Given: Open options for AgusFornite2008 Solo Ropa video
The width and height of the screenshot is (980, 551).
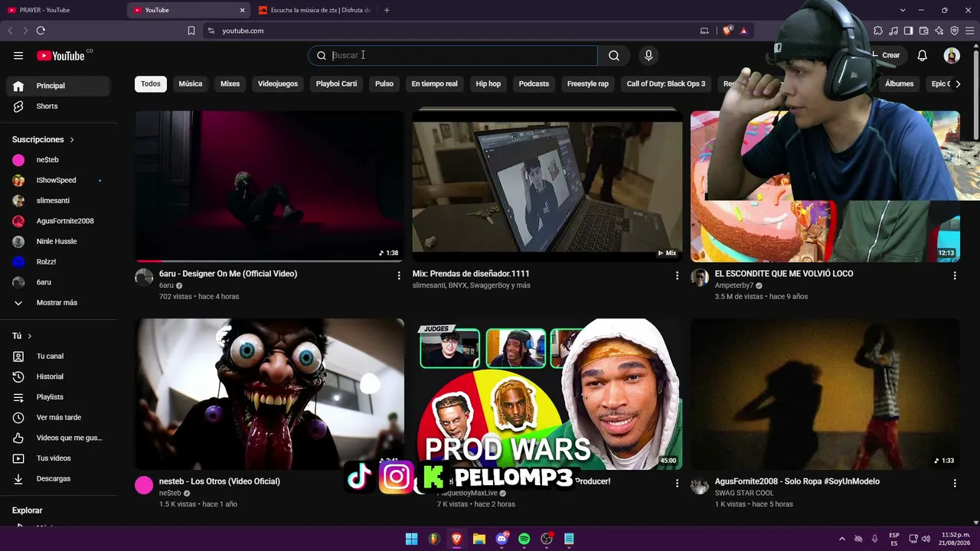Looking at the screenshot, I should 955,484.
